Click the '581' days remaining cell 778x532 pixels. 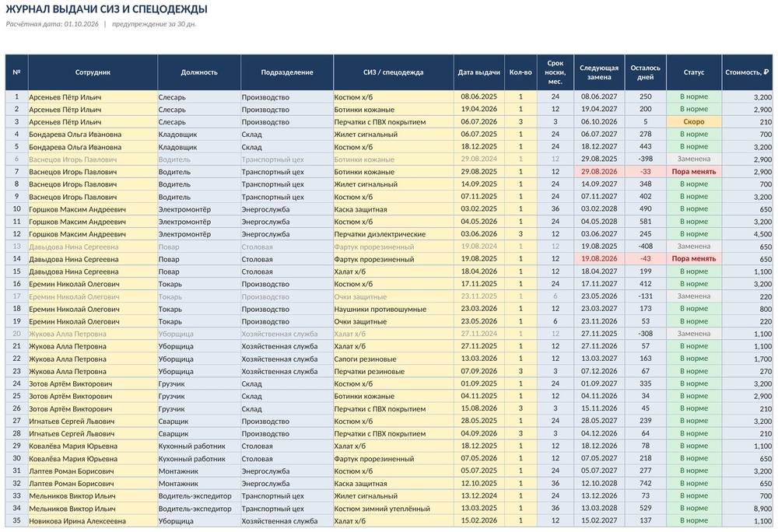click(645, 222)
